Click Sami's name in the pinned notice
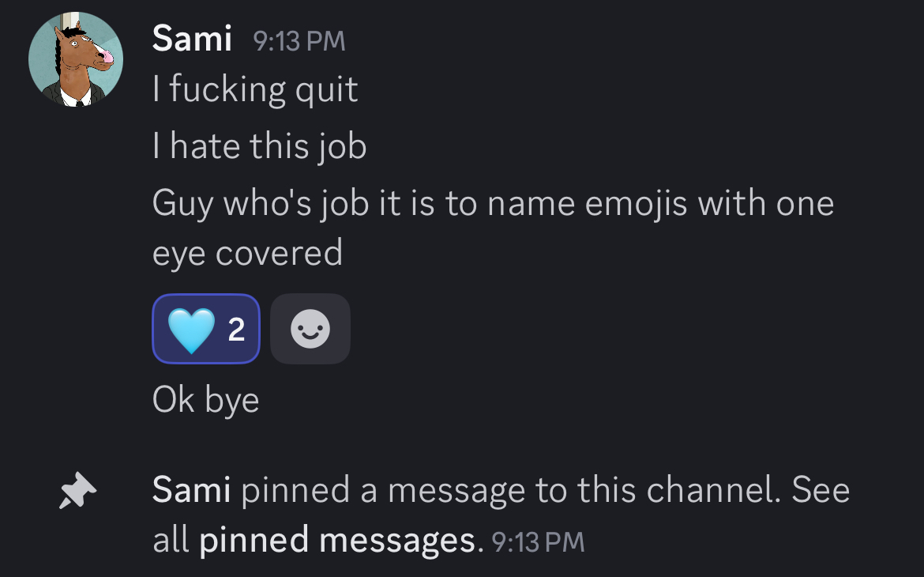This screenshot has width=924, height=577. tap(191, 490)
